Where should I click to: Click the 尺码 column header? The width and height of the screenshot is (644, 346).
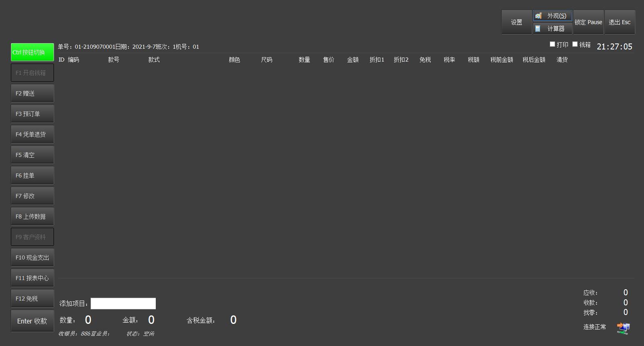coord(266,60)
